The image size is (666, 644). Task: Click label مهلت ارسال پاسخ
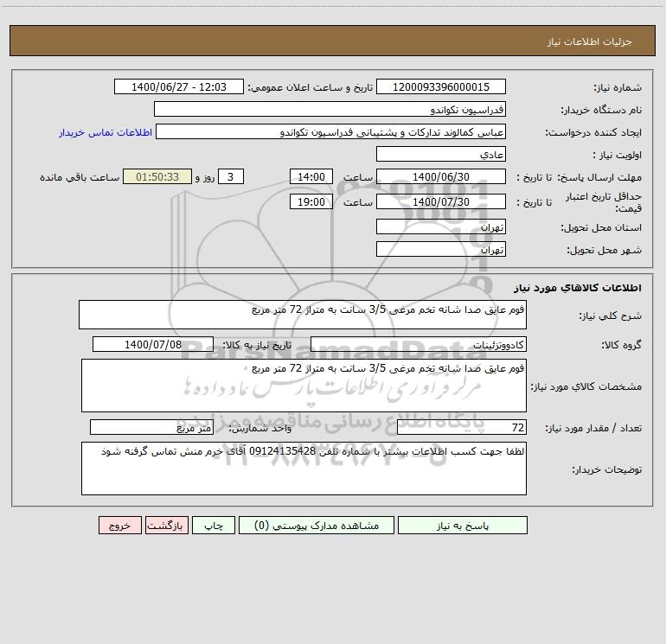pyautogui.click(x=599, y=177)
